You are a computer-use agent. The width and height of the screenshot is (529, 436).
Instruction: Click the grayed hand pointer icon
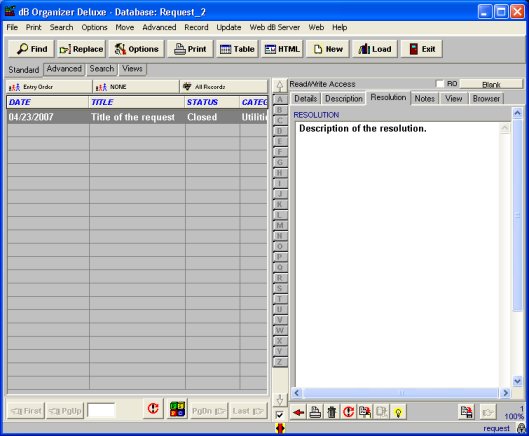pos(488,412)
